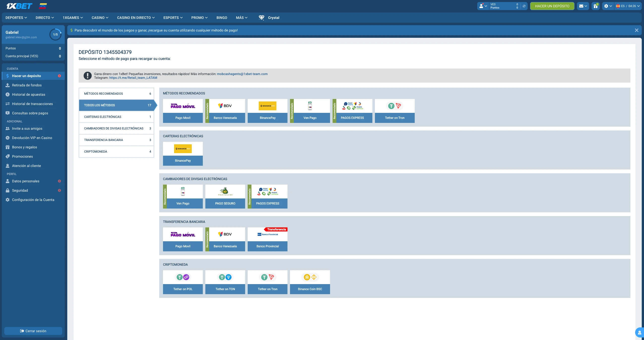Click the Crystal diamond icon
This screenshot has height=340, width=644.
point(261,18)
